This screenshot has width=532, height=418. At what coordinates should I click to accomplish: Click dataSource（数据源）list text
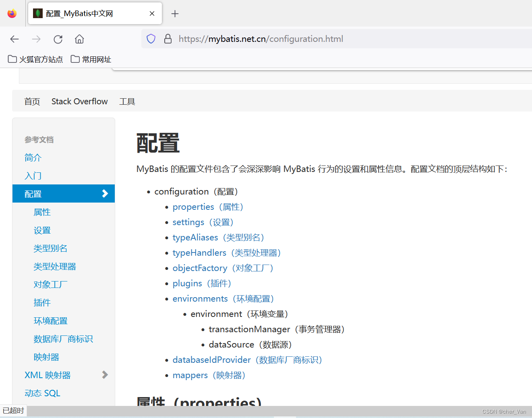[x=250, y=345]
